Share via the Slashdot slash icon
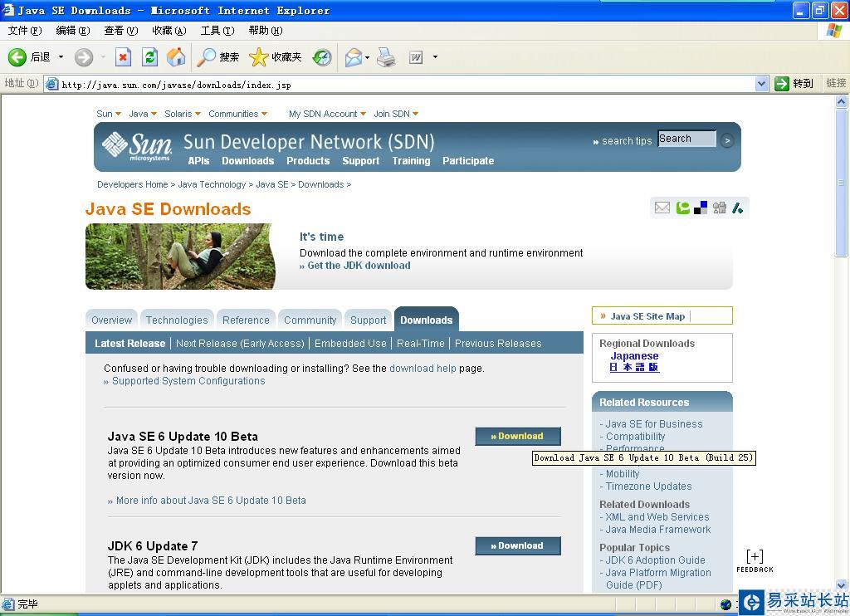The width and height of the screenshot is (850, 616). tap(737, 208)
